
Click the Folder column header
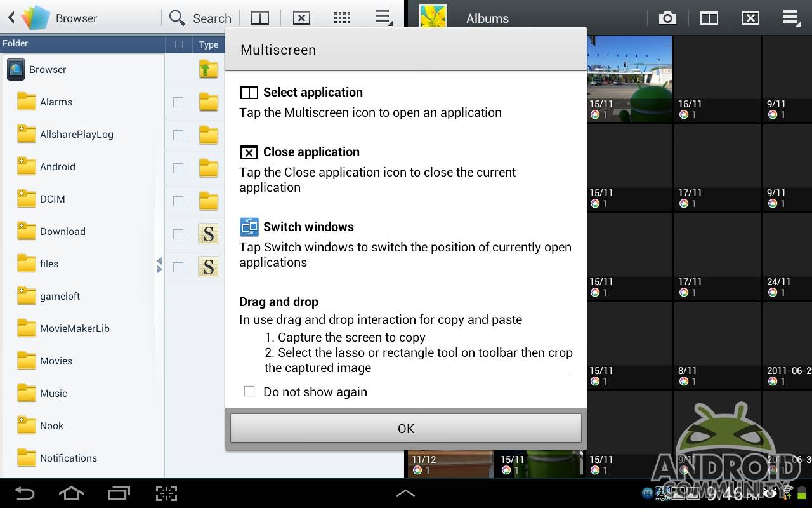(15, 44)
